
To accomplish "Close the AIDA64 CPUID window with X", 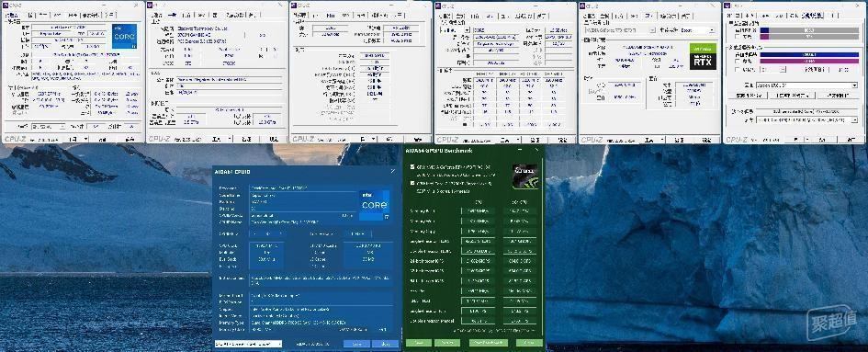I will [393, 171].
